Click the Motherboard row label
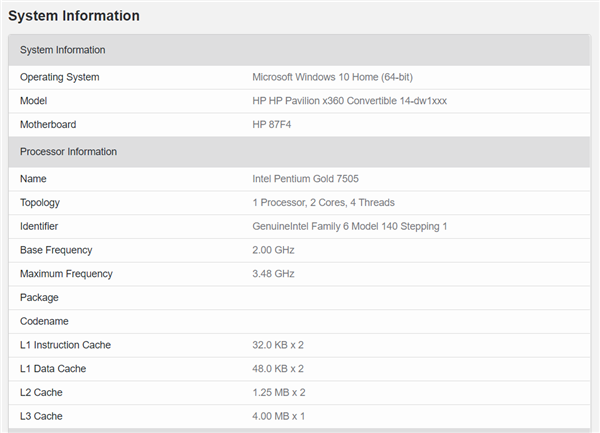 pos(48,125)
